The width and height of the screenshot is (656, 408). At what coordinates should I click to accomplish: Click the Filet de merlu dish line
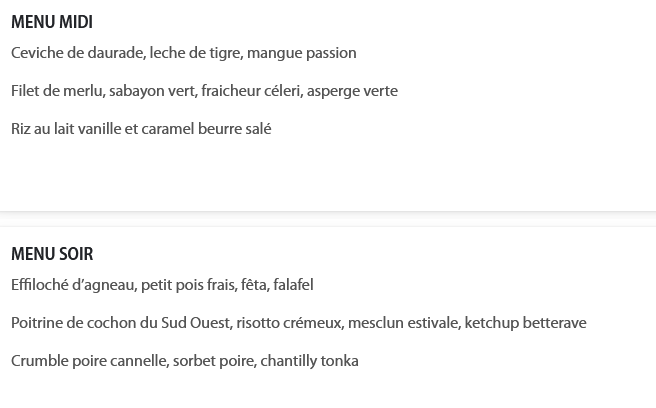pos(204,91)
